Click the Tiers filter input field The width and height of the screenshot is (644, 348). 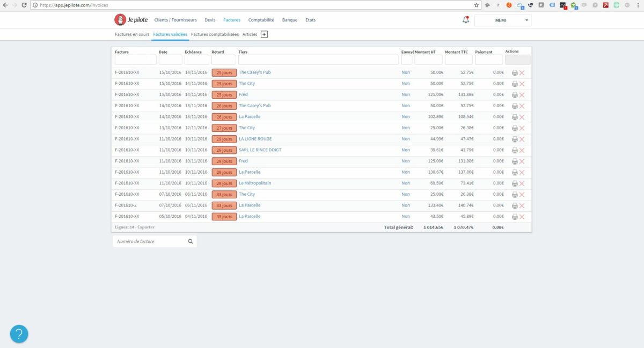point(318,60)
